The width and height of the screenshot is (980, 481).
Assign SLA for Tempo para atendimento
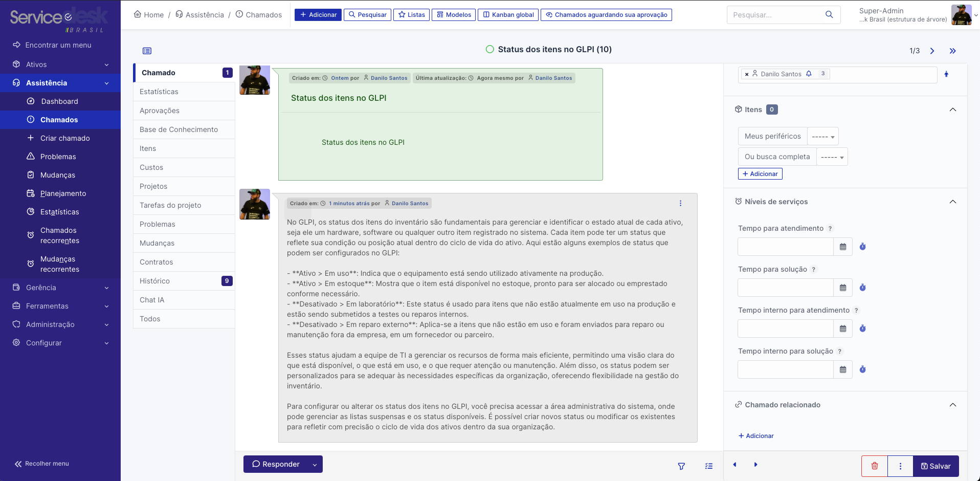point(862,247)
